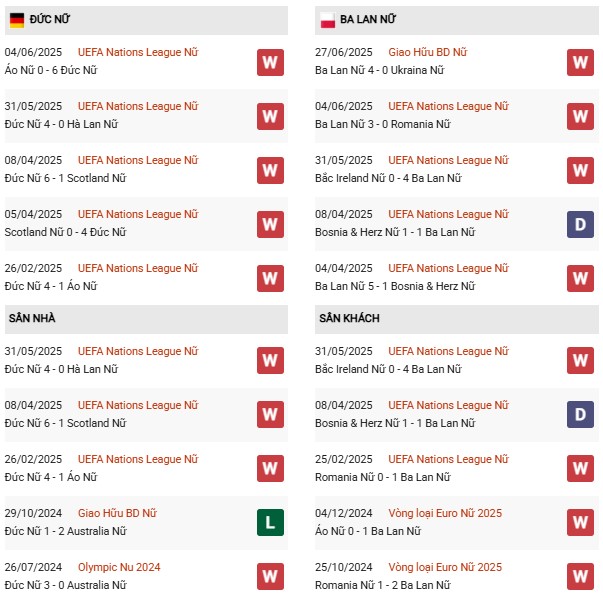Click the Polish flag icon beside BA LAN NỮ
This screenshot has width=603, height=597.
coord(327,20)
